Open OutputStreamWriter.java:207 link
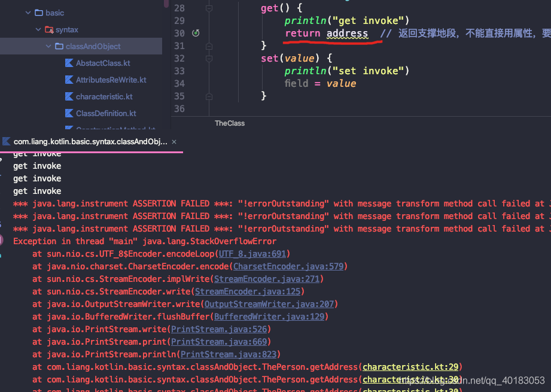This screenshot has height=392, width=551. coord(269,305)
